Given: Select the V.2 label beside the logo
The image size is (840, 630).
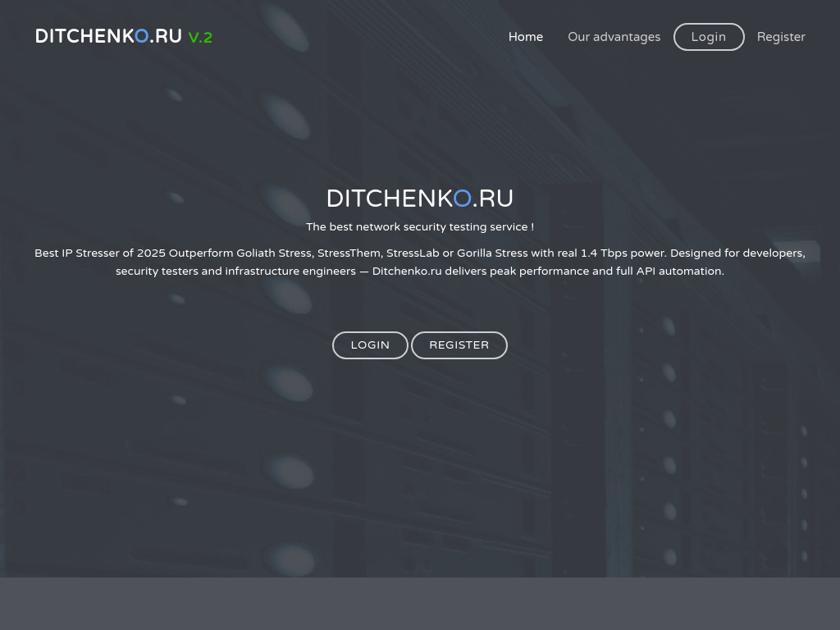Looking at the screenshot, I should (200, 37).
